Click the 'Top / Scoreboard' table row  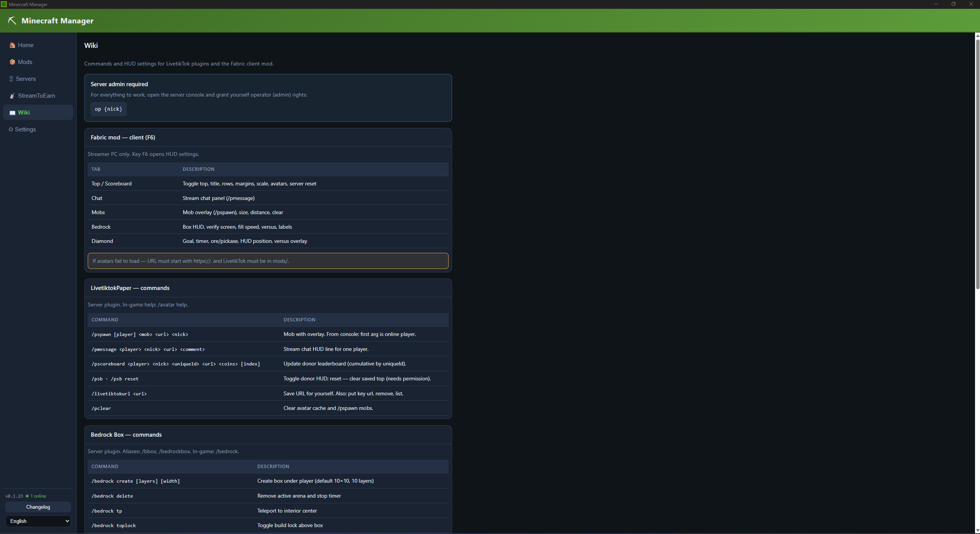(x=268, y=184)
